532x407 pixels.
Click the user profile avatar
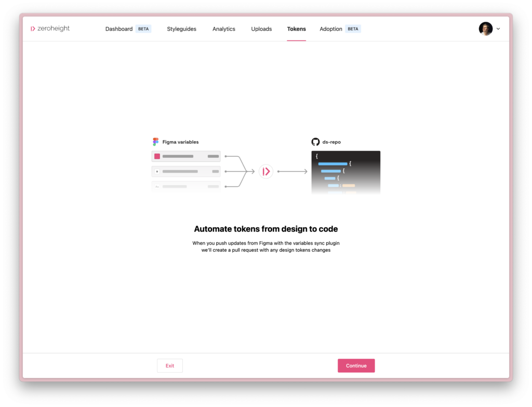pyautogui.click(x=486, y=29)
